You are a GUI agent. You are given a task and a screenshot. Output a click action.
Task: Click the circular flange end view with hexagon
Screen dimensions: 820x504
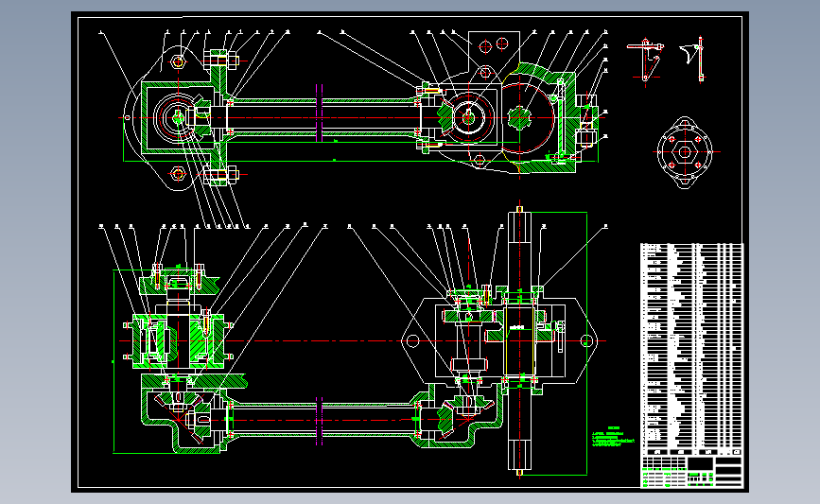click(685, 152)
